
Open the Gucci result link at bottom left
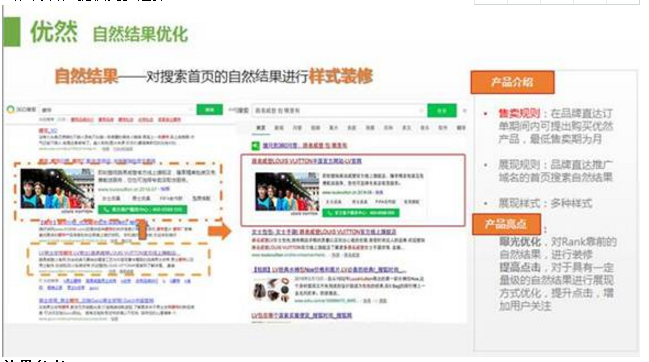[x=96, y=300]
